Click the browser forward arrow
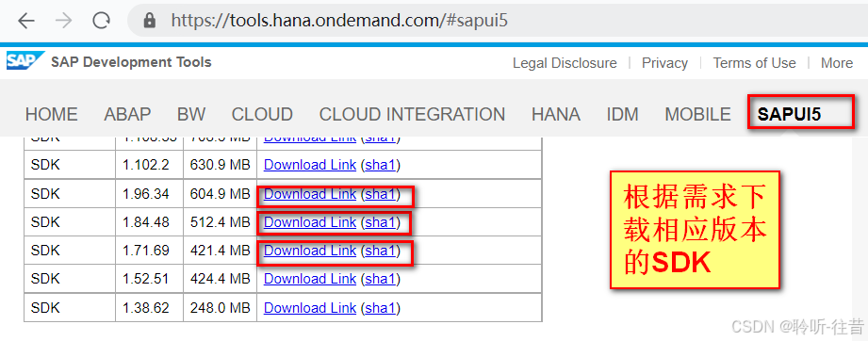Screen dimensions: 868x341 (64, 21)
